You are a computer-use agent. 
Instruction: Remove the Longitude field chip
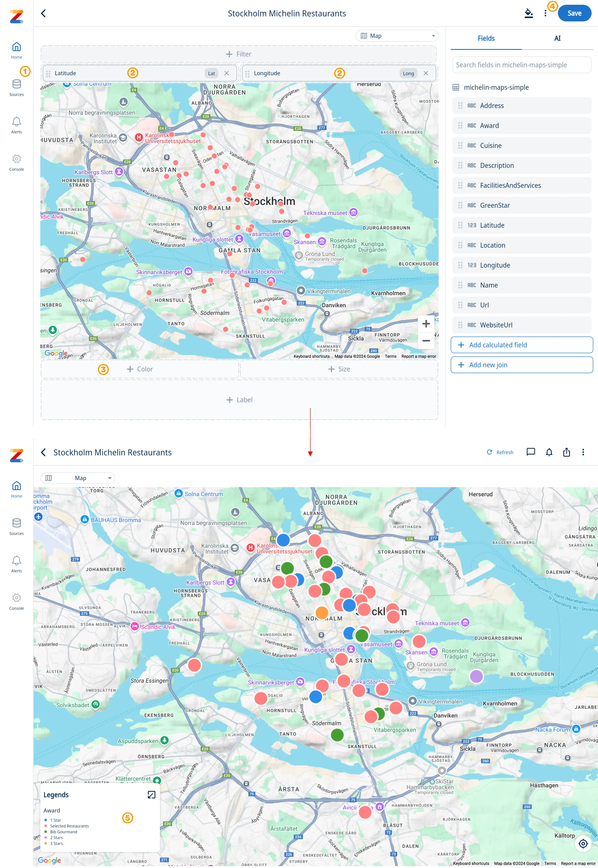(426, 74)
